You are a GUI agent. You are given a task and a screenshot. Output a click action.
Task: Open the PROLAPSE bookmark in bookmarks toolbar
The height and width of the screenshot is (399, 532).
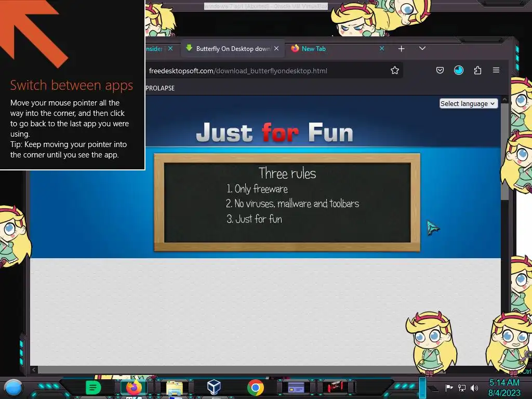coord(160,88)
